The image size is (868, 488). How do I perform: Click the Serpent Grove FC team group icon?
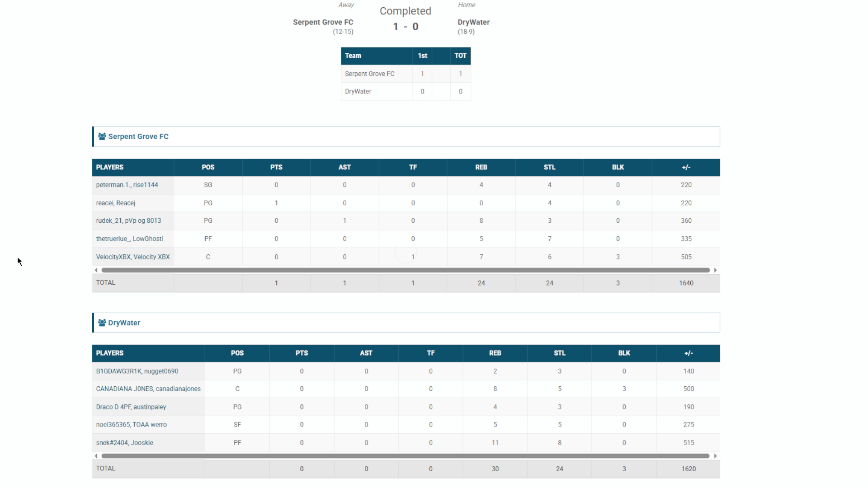[102, 136]
